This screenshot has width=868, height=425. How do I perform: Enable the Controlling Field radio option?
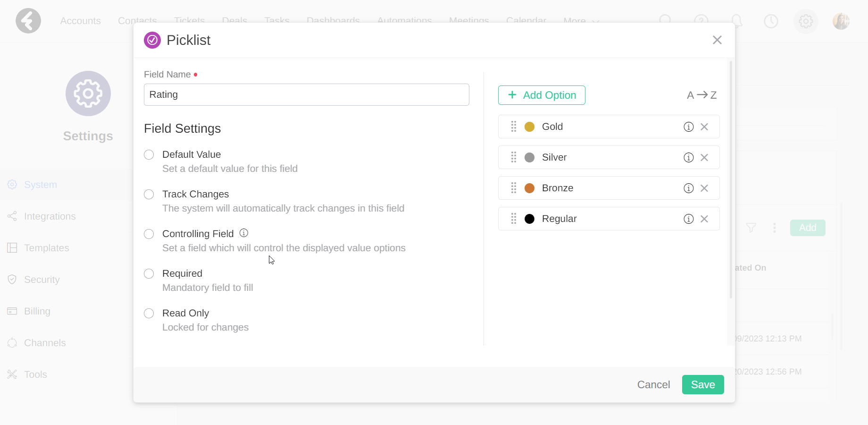click(x=149, y=234)
